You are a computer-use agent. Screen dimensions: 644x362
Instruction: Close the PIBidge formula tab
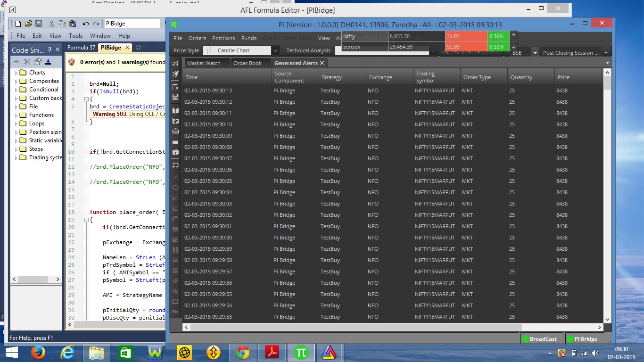pos(127,48)
